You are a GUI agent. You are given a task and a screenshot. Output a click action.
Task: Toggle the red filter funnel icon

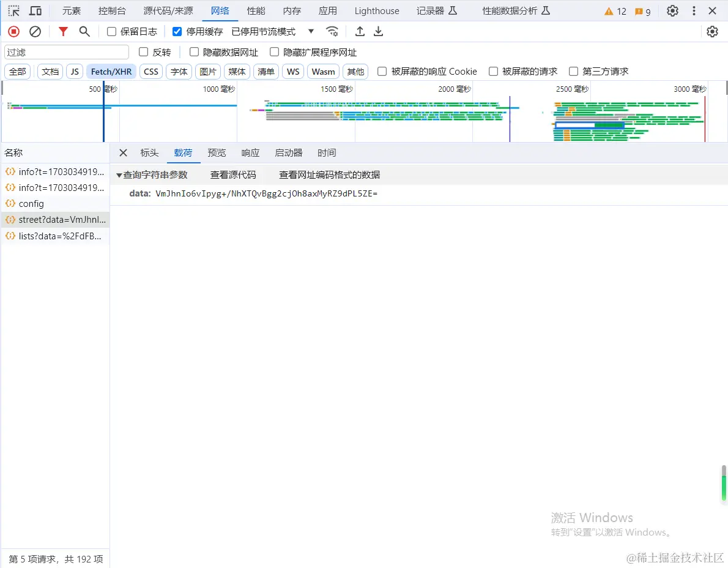[63, 32]
